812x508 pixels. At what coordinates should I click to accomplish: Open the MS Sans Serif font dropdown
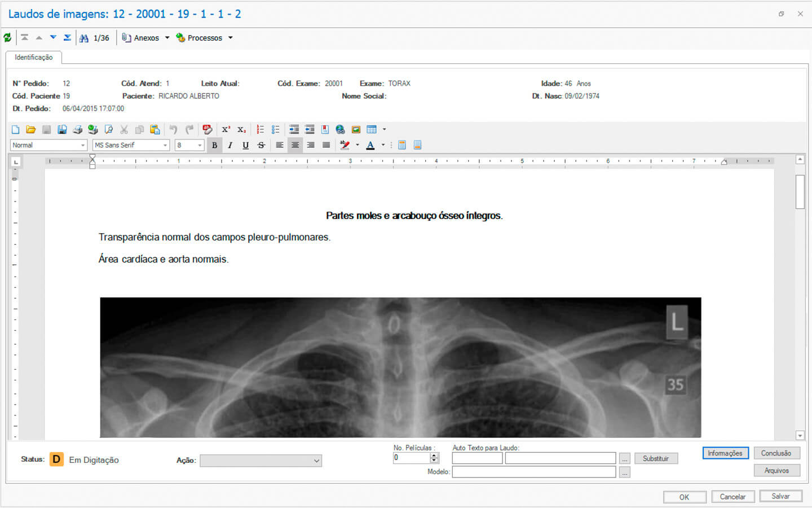165,145
